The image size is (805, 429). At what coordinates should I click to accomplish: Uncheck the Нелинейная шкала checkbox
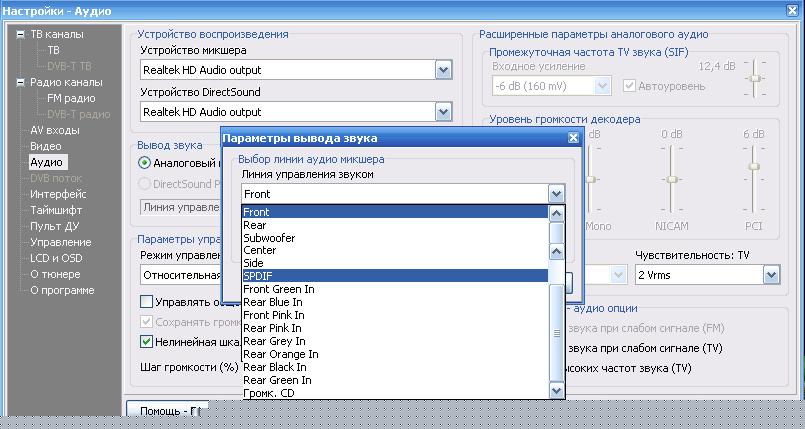click(146, 341)
